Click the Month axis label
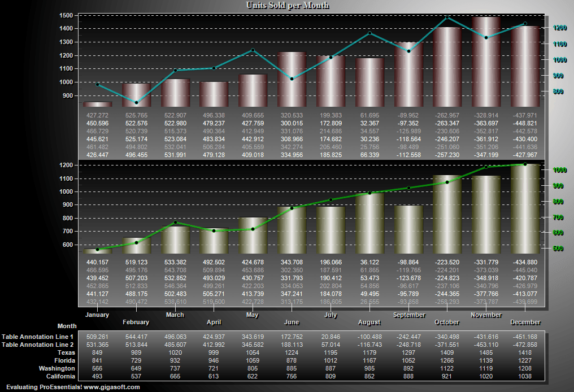The image size is (574, 392). tap(67, 326)
